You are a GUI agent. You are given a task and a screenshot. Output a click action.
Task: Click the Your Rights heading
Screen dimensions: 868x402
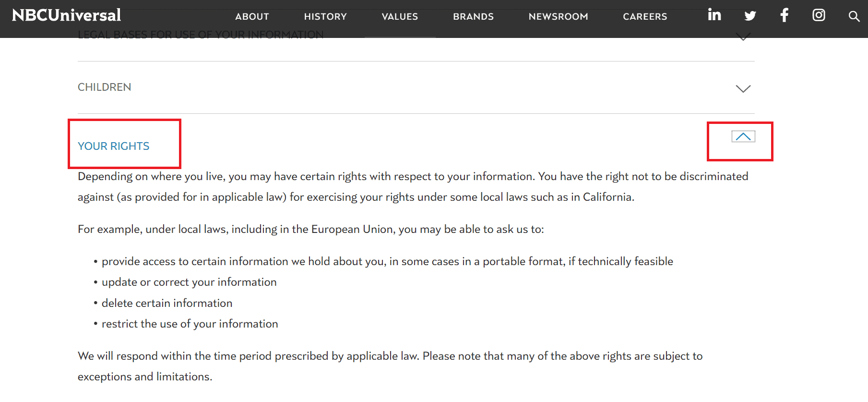click(x=114, y=146)
